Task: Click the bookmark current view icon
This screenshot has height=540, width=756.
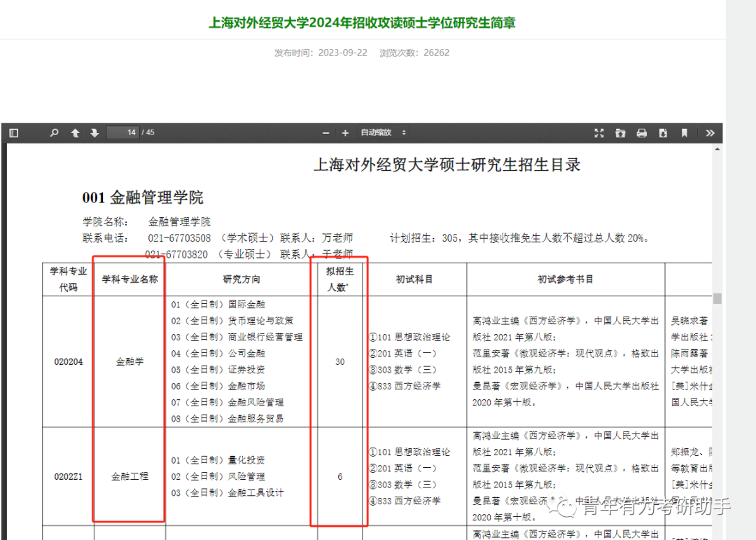Action: point(684,132)
